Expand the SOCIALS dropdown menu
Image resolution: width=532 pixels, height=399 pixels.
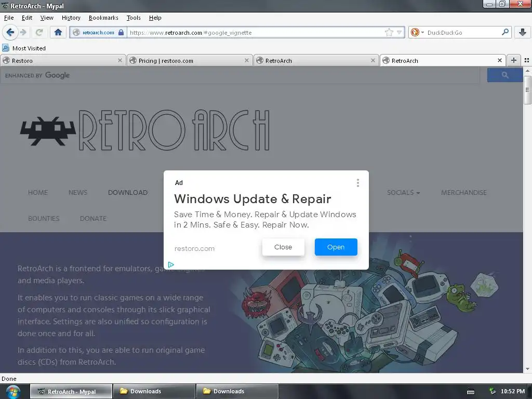(x=403, y=192)
